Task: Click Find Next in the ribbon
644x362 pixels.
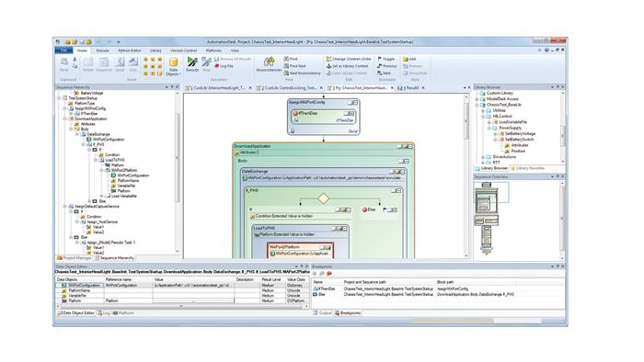Action: pos(294,66)
